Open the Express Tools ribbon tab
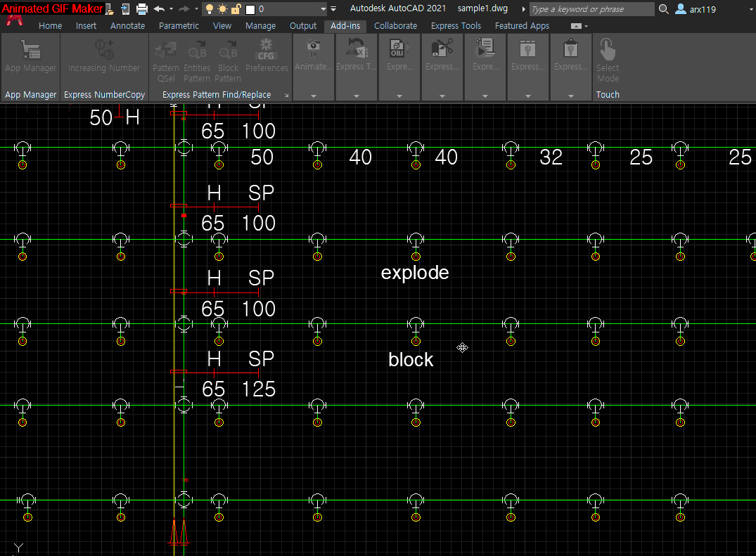756x556 pixels. [456, 25]
